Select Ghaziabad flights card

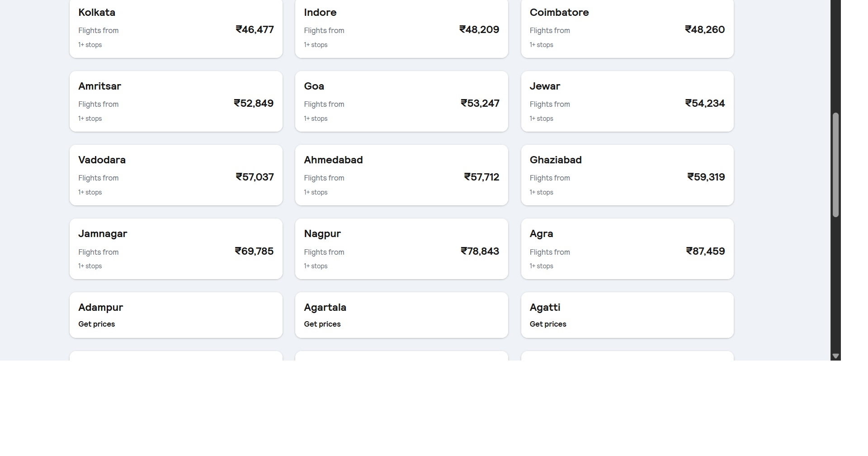click(x=627, y=175)
